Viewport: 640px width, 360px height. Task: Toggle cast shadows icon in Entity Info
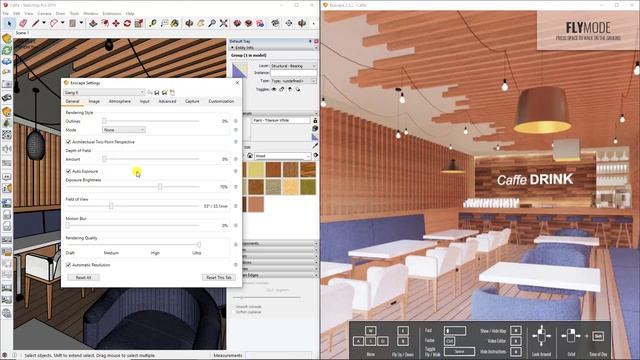point(298,89)
